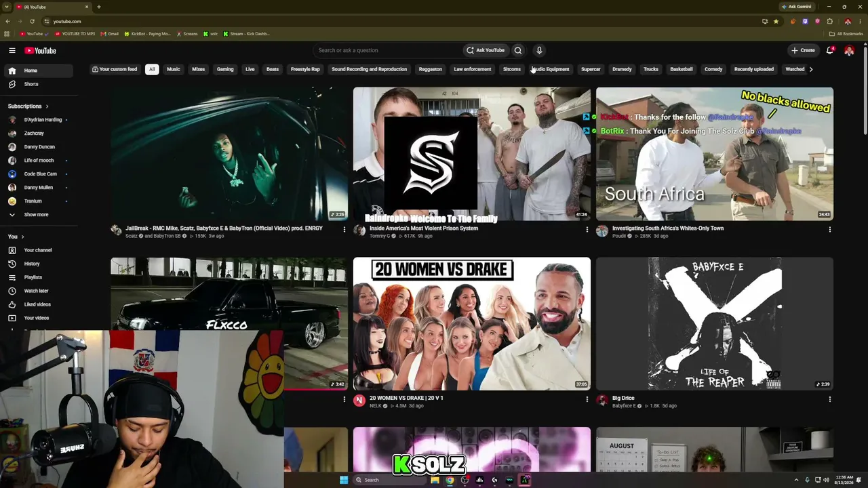Viewport: 868px width, 488px height.
Task: Select the Law enforcement chip
Action: pyautogui.click(x=473, y=69)
